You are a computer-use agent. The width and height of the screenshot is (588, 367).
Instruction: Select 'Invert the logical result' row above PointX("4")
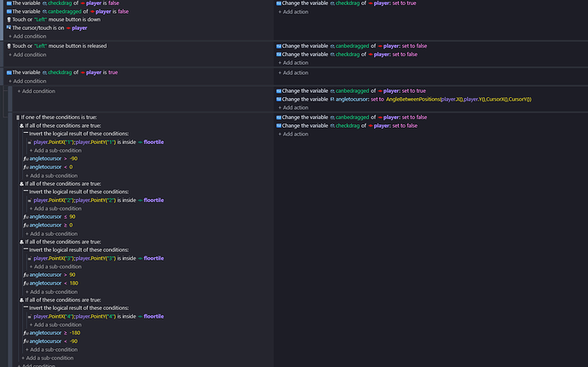coord(76,307)
